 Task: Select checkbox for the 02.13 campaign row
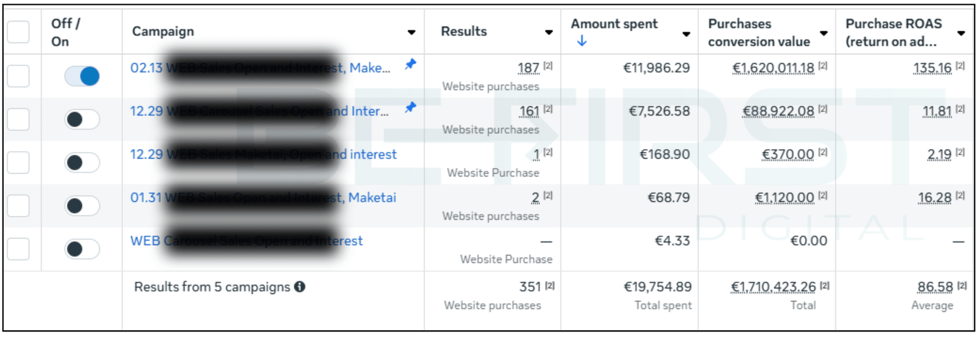coord(18,76)
